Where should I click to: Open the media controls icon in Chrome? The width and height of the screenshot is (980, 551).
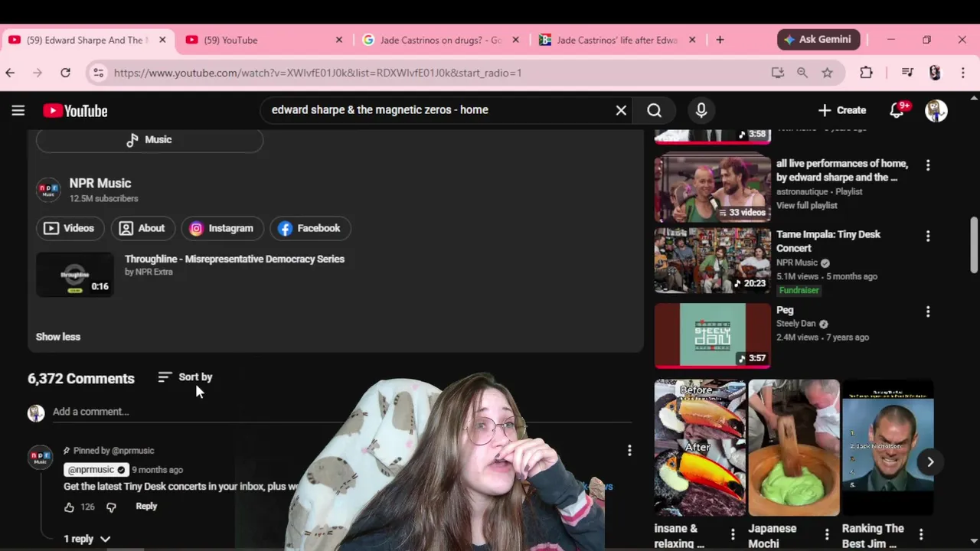(907, 73)
